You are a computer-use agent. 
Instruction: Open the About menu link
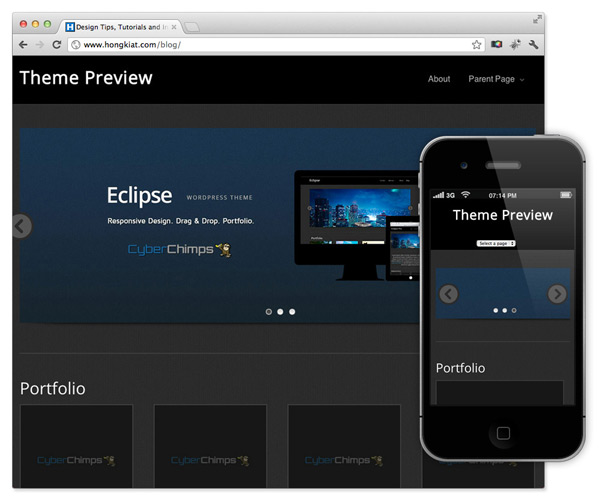(x=439, y=79)
